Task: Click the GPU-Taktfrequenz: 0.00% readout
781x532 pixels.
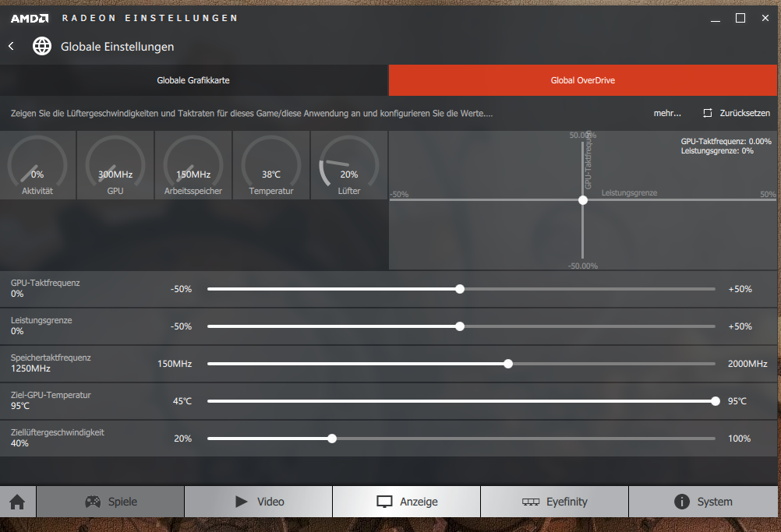Action: pyautogui.click(x=726, y=141)
